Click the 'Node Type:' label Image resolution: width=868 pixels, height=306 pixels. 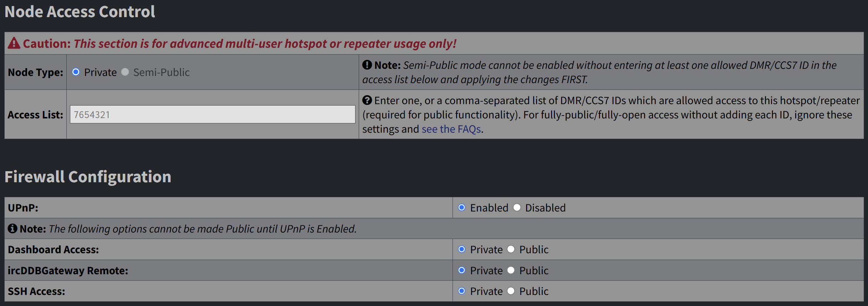(x=35, y=72)
